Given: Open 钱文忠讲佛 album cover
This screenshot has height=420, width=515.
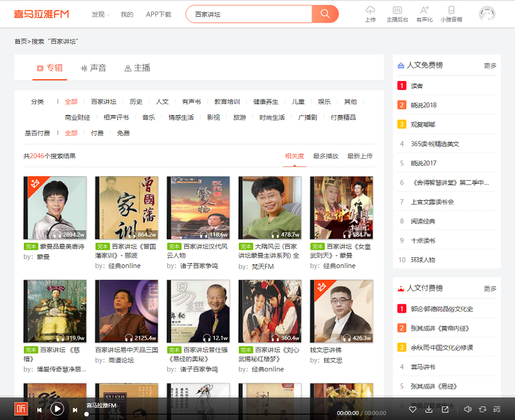Looking at the screenshot, I should [x=342, y=311].
